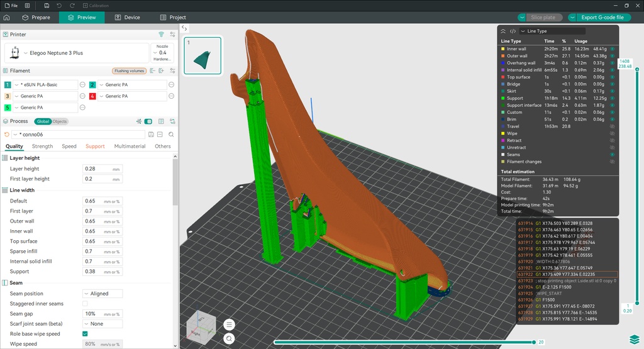Open the Line Type view dropdown

[x=552, y=31]
